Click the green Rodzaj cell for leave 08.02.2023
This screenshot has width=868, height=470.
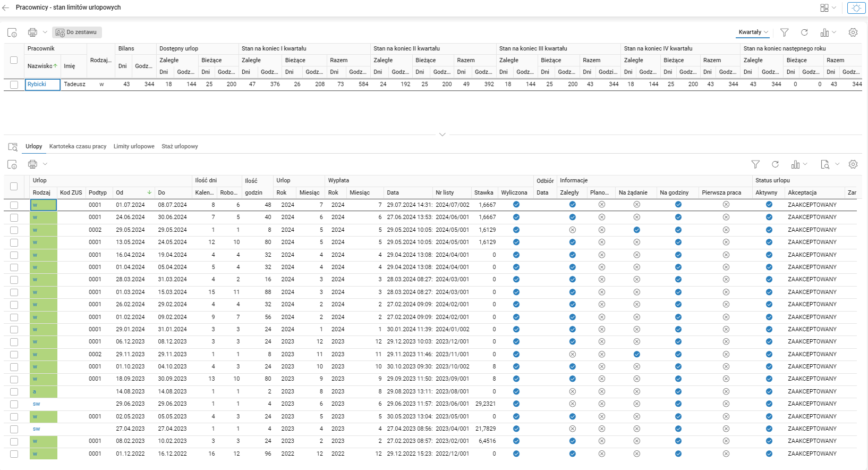tap(44, 441)
